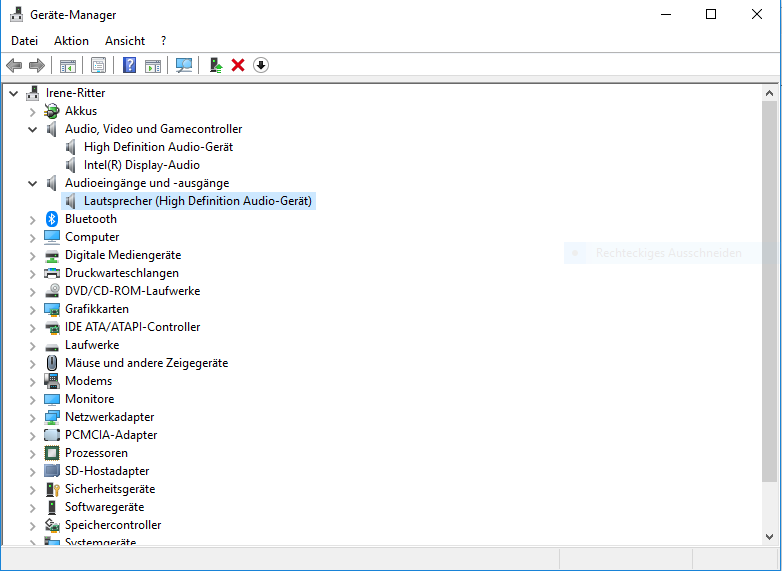
Task: Scan for hardware changes monitor icon
Action: (x=184, y=65)
